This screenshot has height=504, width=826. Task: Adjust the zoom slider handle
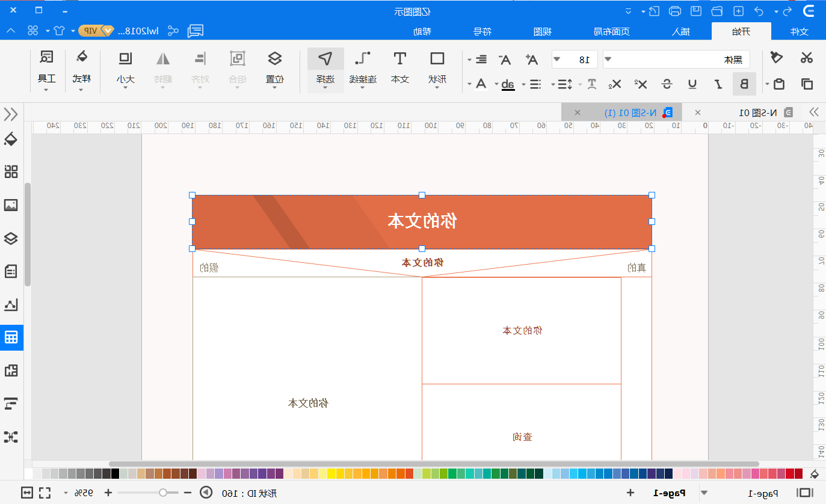click(162, 493)
